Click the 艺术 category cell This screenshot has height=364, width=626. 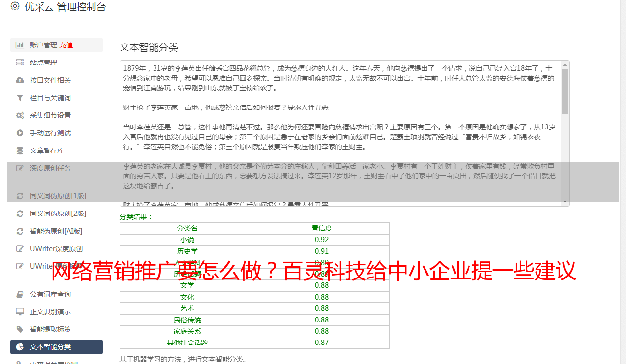[x=187, y=308]
